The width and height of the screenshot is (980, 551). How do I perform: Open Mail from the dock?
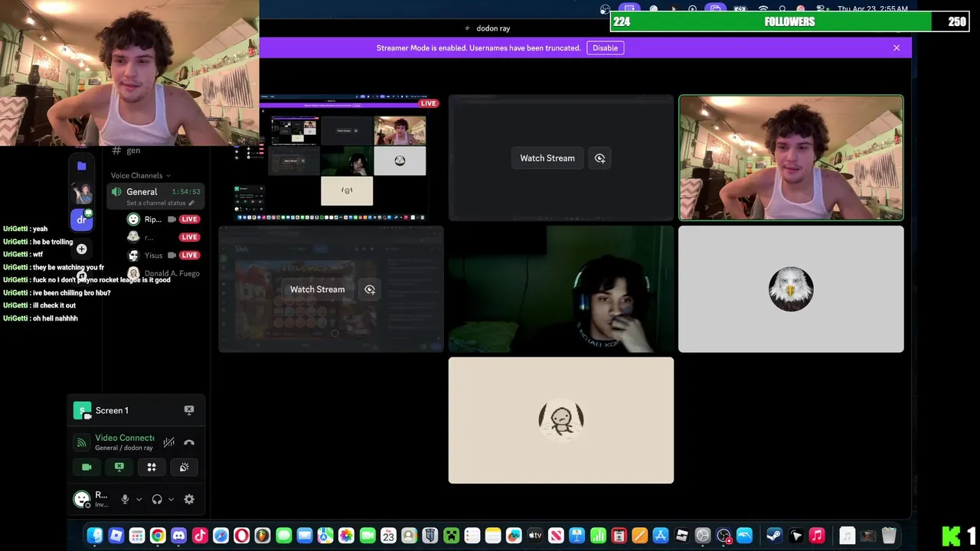pyautogui.click(x=305, y=536)
